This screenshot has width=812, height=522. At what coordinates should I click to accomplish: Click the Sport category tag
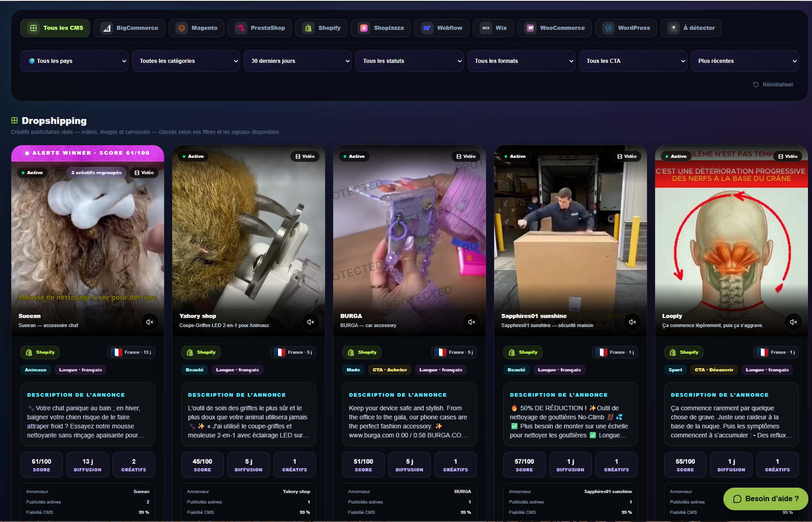[675, 370]
